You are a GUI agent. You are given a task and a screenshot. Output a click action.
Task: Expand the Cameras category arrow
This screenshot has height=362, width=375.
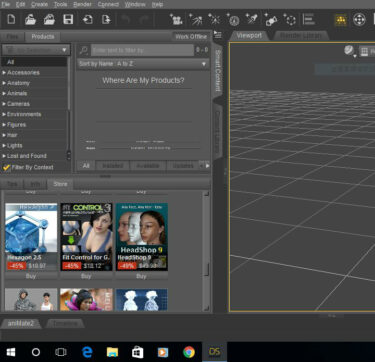[x=4, y=104]
